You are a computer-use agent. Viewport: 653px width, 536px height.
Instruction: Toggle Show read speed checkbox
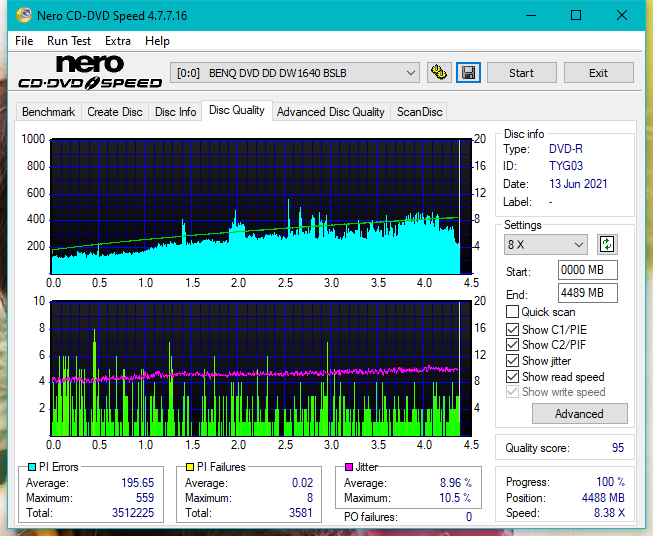pos(512,376)
